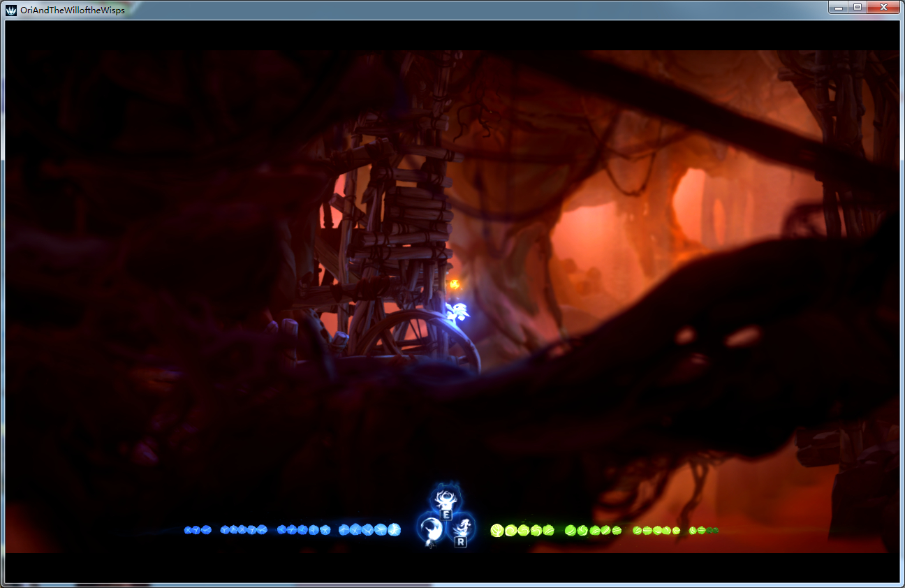Close the Ori game window
This screenshot has width=905, height=588.
point(884,7)
